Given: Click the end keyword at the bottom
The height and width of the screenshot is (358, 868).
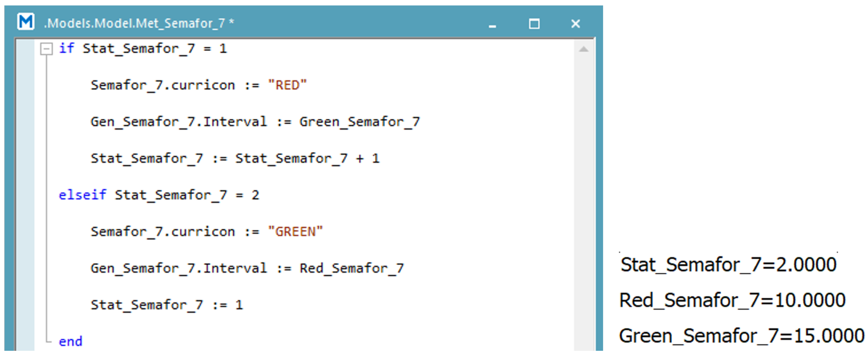Looking at the screenshot, I should coord(70,341).
